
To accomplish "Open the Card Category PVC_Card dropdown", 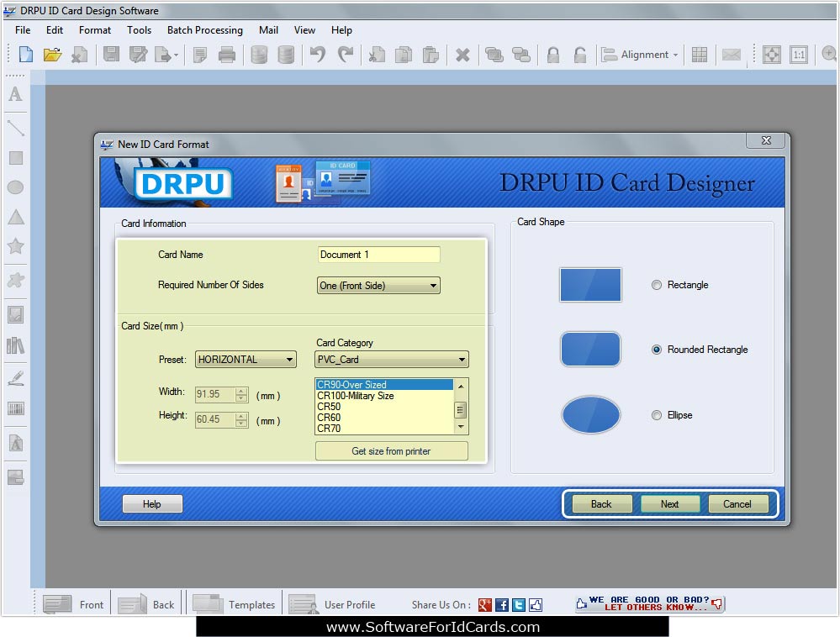I will [392, 359].
